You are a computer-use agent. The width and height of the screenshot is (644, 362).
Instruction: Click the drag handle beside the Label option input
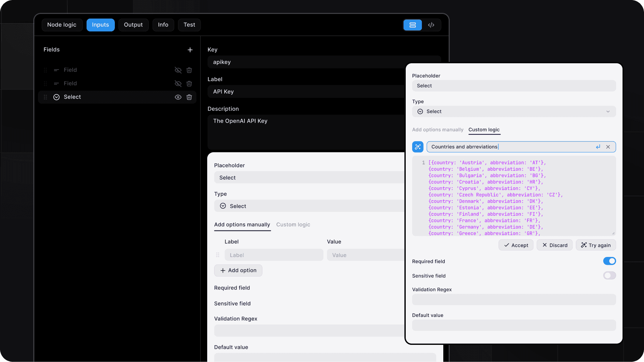pyautogui.click(x=218, y=255)
